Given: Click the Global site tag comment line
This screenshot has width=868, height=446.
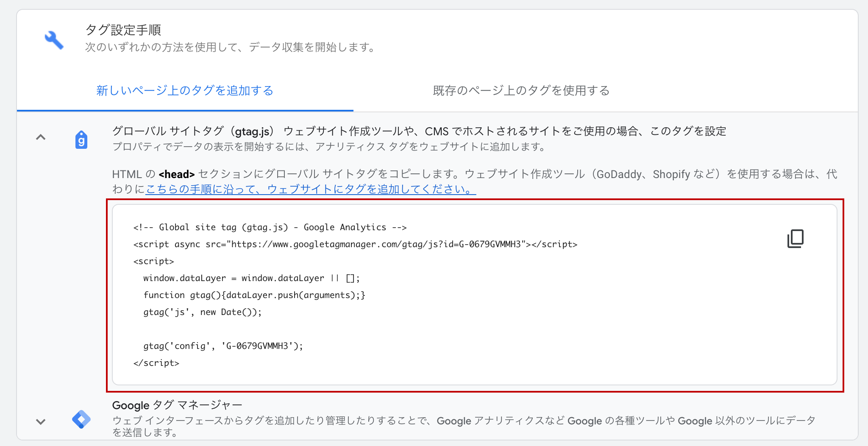Looking at the screenshot, I should [x=270, y=227].
